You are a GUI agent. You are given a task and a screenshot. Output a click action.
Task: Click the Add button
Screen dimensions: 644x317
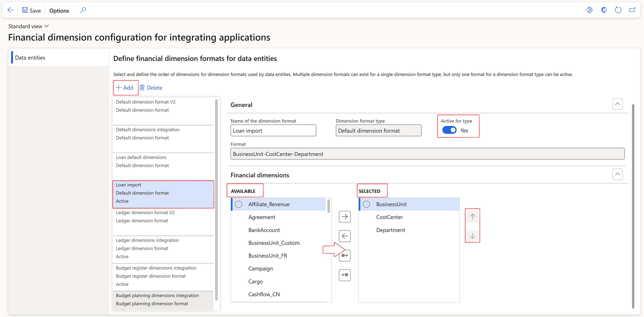[125, 88]
